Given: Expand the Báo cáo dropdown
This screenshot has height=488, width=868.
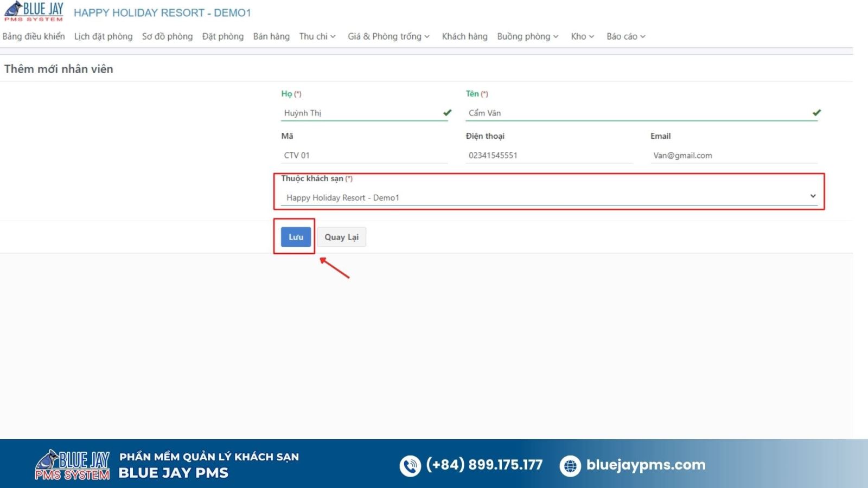Looking at the screenshot, I should pos(625,36).
